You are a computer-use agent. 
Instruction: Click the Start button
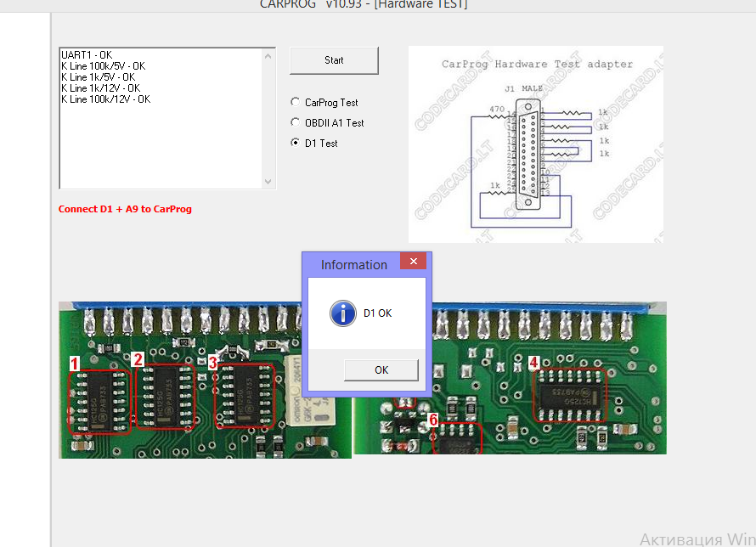tap(334, 60)
